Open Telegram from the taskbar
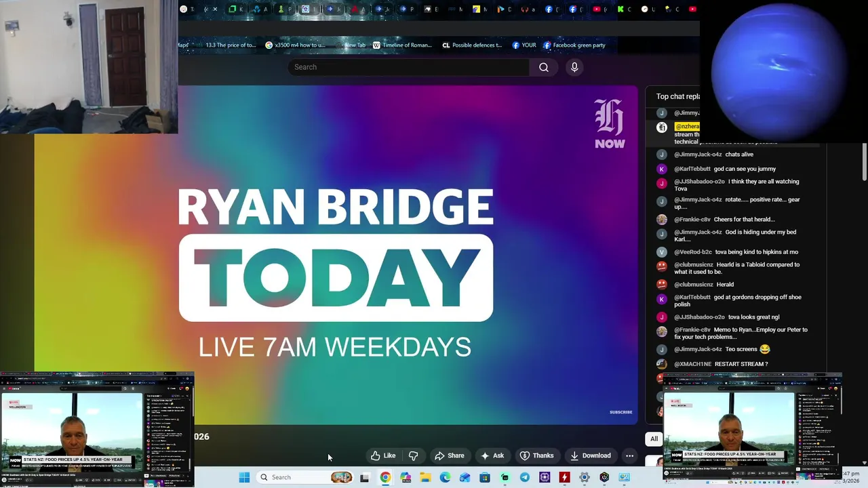The width and height of the screenshot is (868, 488). point(525,477)
